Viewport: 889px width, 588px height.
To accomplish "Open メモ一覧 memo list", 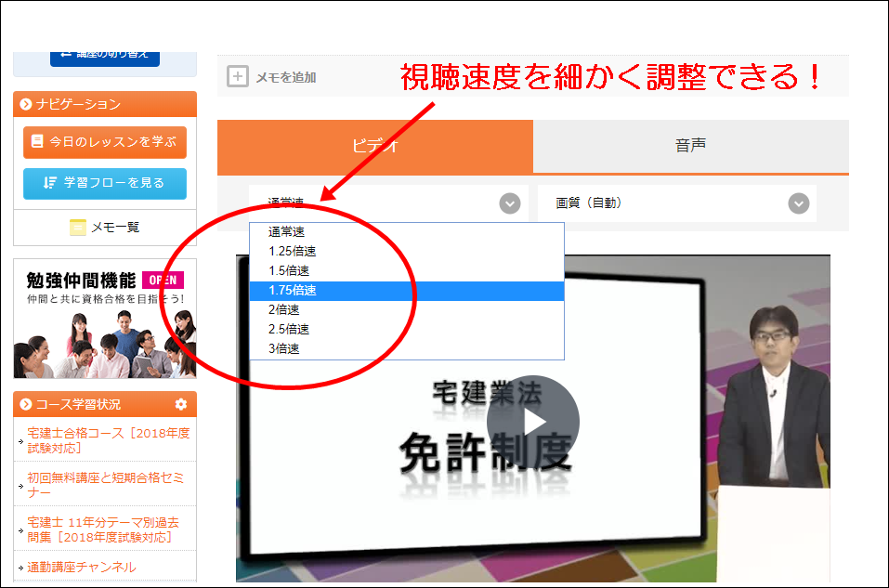I will 105,228.
